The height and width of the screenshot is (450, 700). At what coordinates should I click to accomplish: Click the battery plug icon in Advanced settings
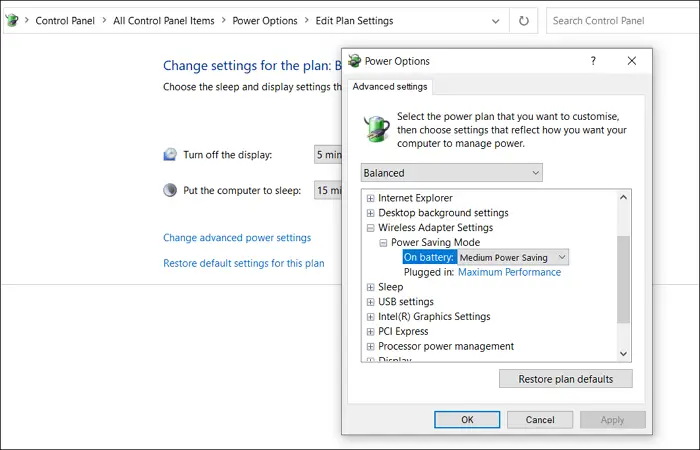click(376, 129)
